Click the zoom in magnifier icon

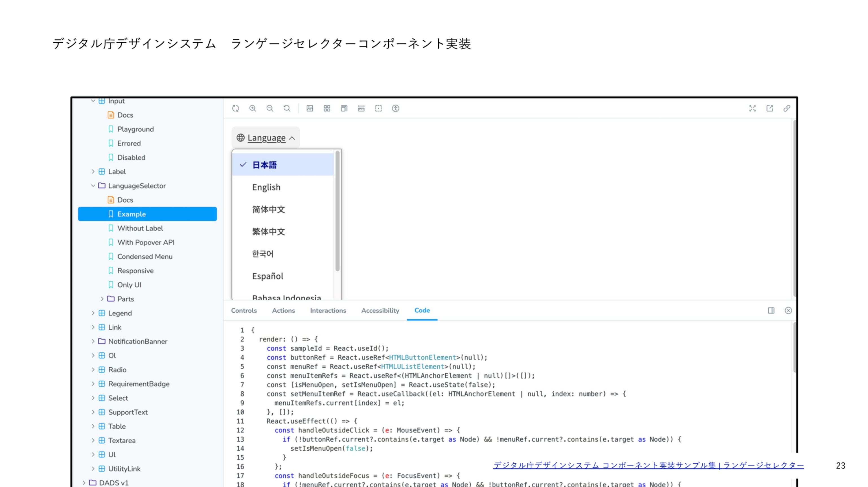pyautogui.click(x=252, y=109)
